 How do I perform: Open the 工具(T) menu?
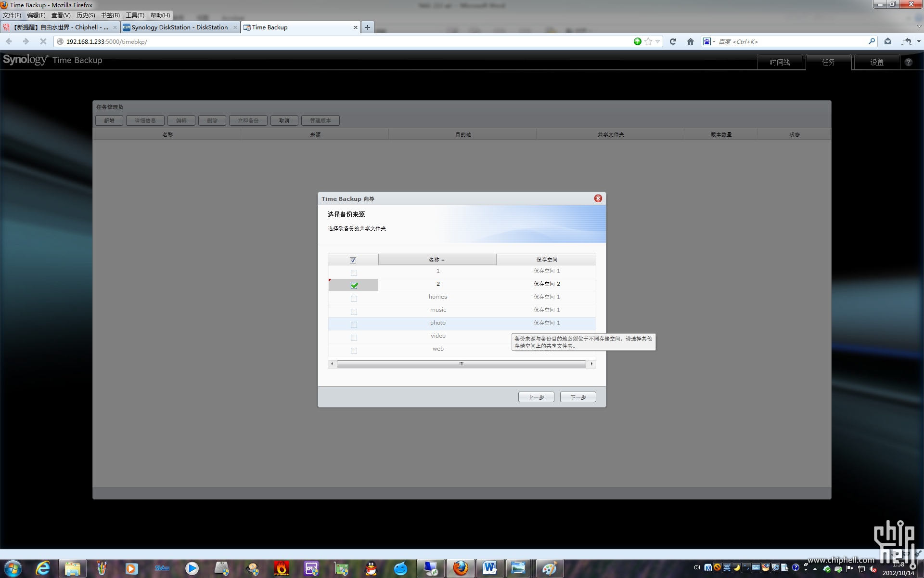pos(135,15)
